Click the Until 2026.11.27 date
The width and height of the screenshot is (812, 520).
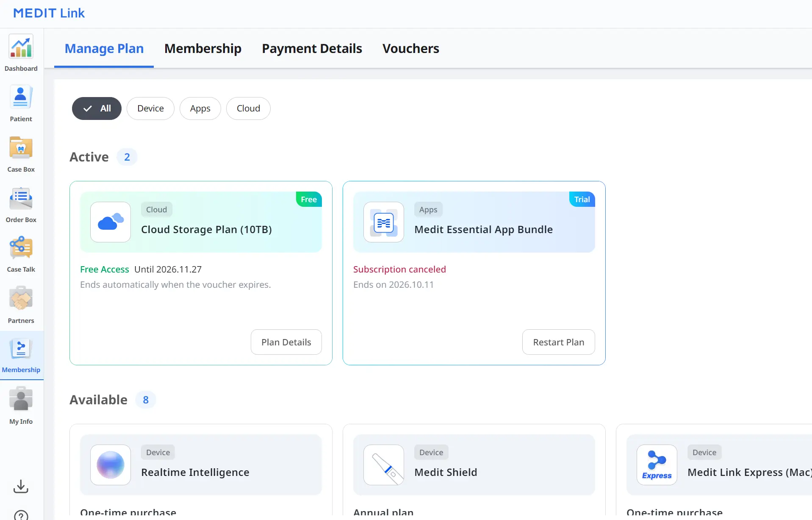click(168, 270)
